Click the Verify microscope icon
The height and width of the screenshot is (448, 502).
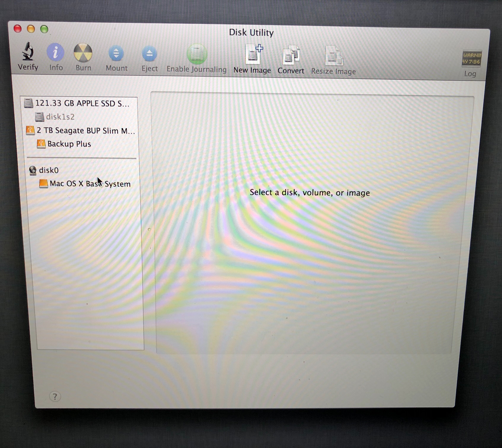28,52
